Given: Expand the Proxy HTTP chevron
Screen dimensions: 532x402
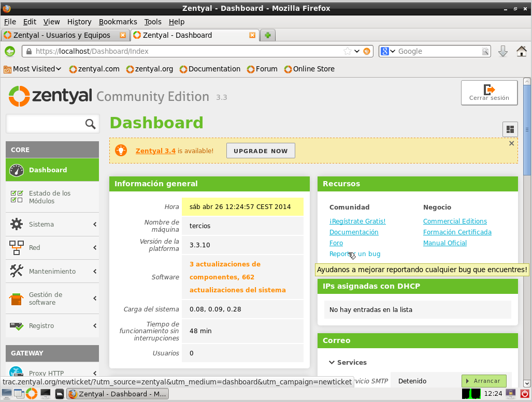Looking at the screenshot, I should pos(95,373).
